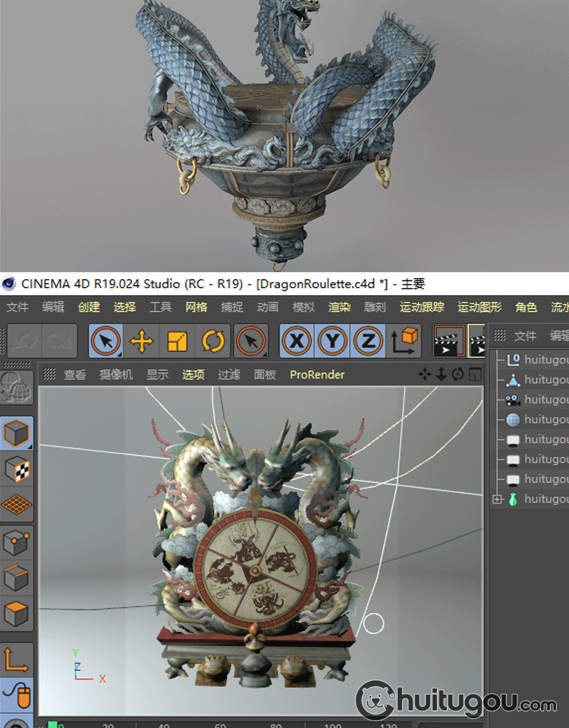Switch to Texture mode checkered cube
The width and height of the screenshot is (569, 728).
coord(17,469)
